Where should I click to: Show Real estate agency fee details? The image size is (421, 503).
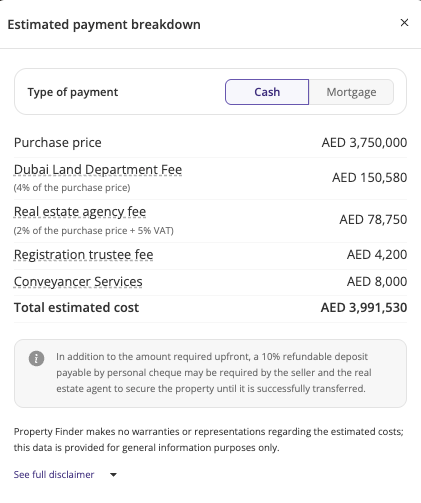coord(80,212)
